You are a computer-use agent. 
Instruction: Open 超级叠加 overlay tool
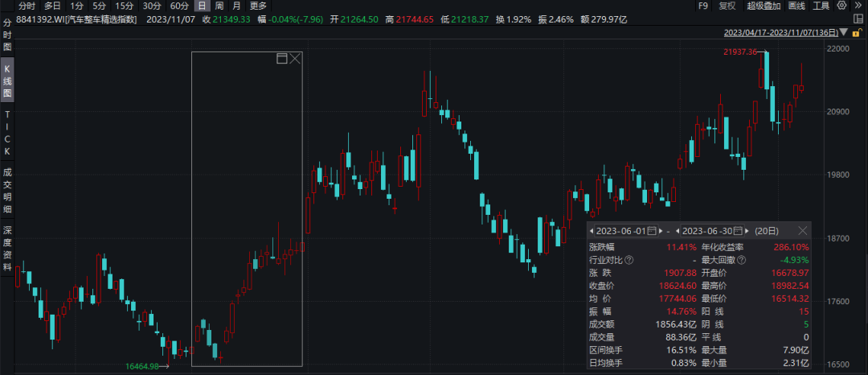764,6
